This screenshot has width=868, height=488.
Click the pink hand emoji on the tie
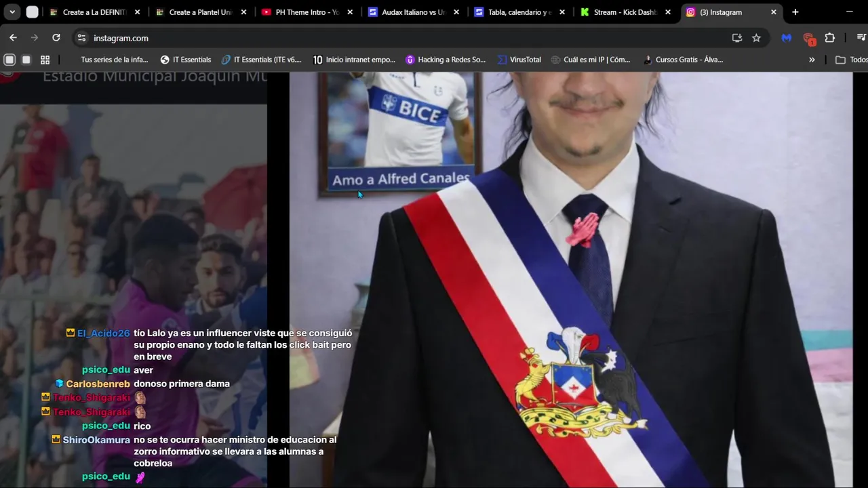pos(582,230)
